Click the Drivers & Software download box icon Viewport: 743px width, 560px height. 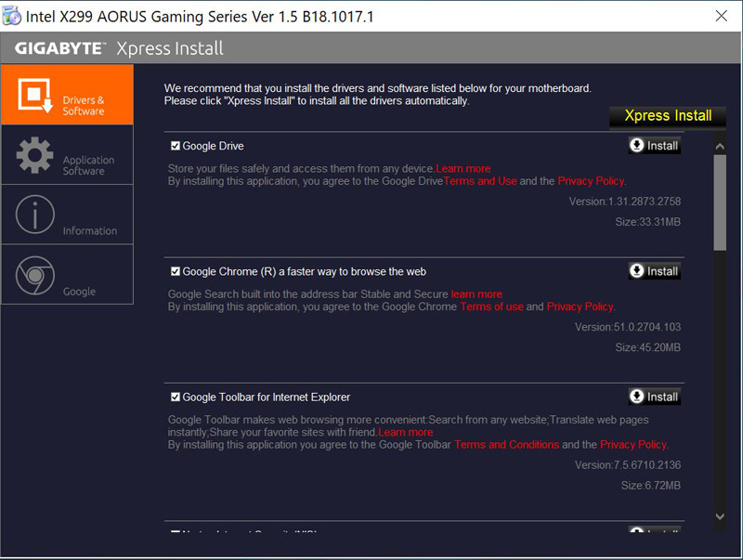click(x=35, y=96)
